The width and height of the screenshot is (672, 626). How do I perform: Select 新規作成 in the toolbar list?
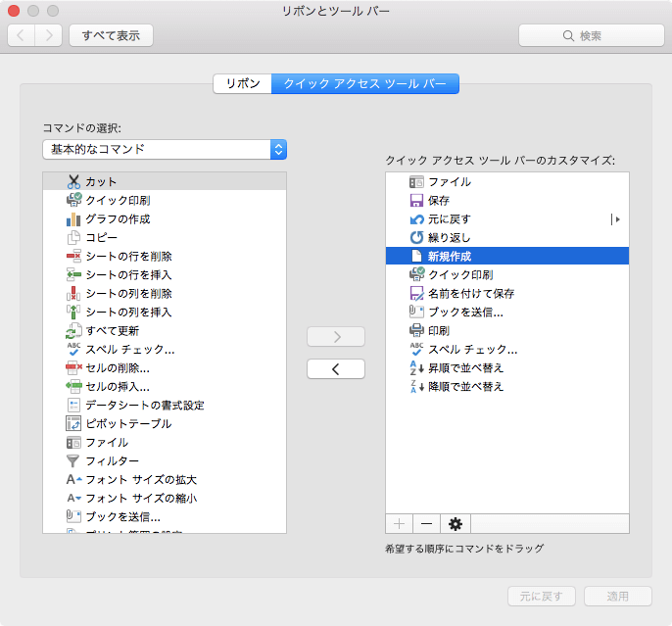coord(507,257)
